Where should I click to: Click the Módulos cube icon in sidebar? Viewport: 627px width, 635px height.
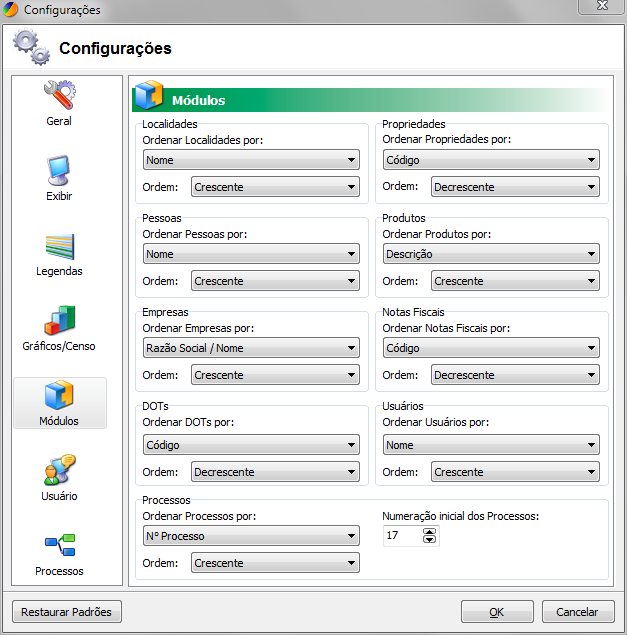click(x=59, y=396)
